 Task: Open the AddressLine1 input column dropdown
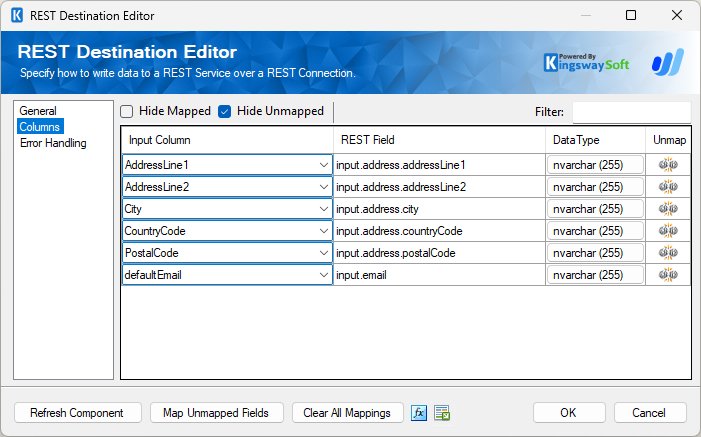pyautogui.click(x=324, y=165)
